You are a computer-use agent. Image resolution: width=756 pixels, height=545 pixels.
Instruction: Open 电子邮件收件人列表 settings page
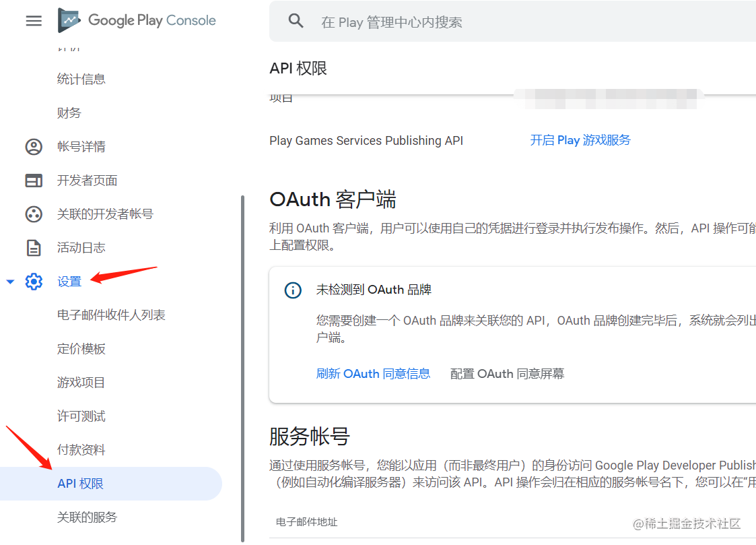pos(111,315)
